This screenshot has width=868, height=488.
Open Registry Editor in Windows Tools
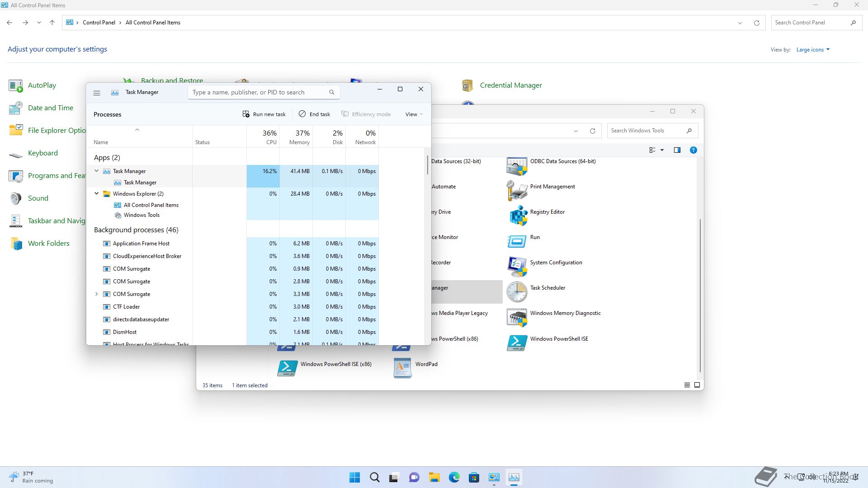536,216
